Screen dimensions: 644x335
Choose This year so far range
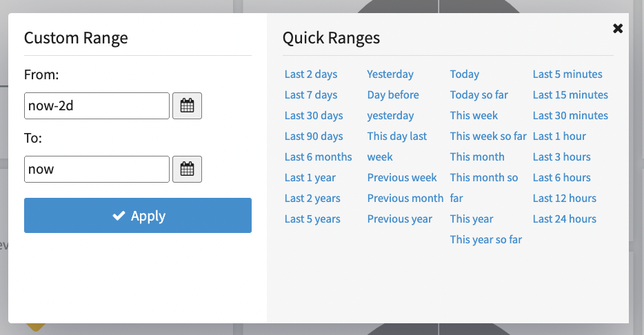coord(486,240)
